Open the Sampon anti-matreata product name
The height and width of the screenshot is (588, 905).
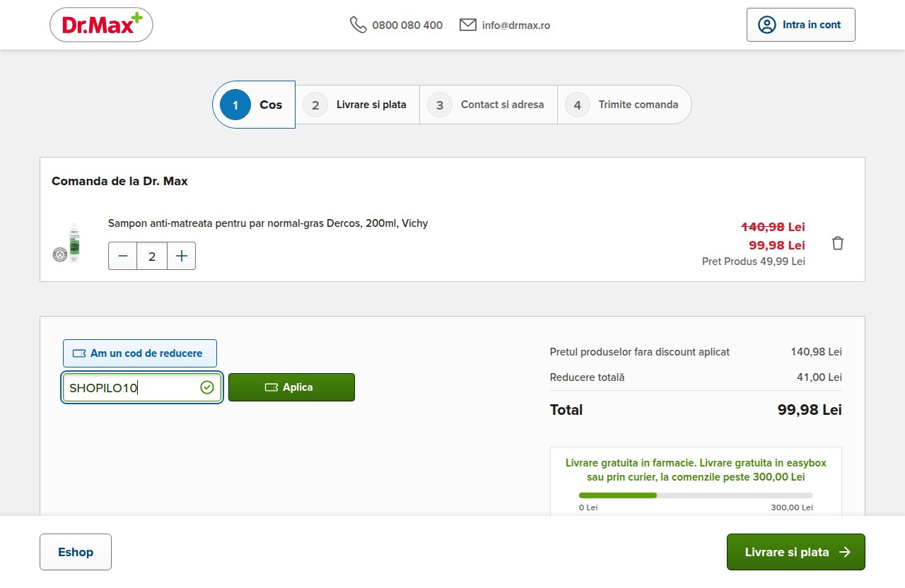click(268, 223)
